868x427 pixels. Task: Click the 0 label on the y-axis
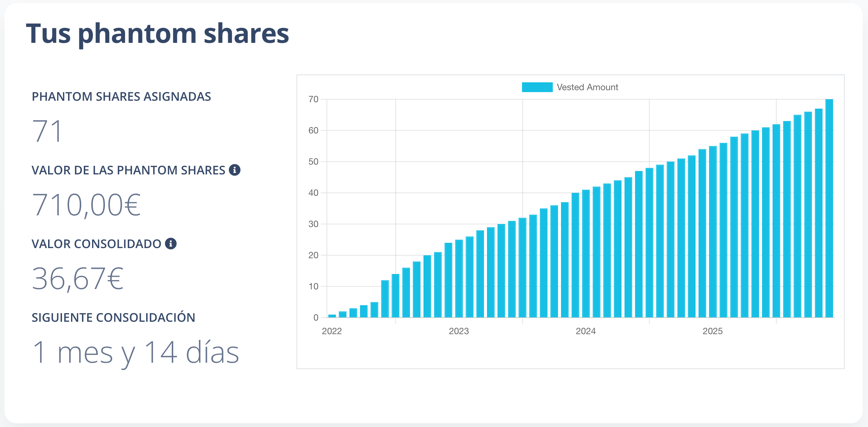[316, 318]
